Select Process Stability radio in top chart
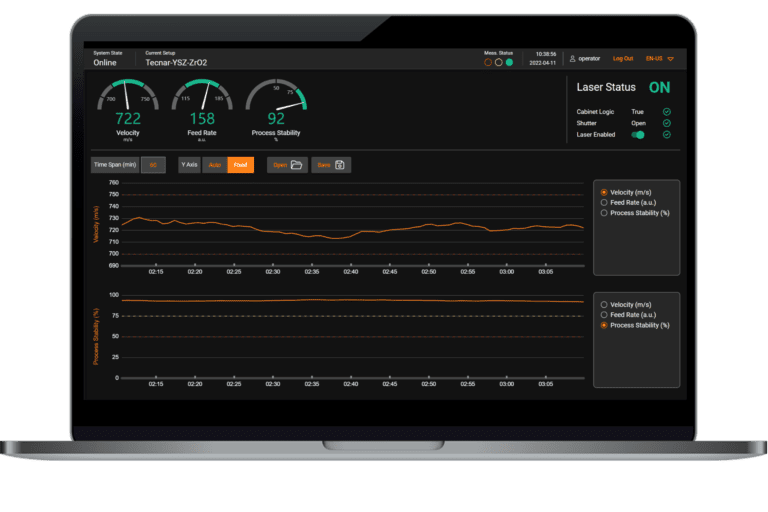The width and height of the screenshot is (768, 512). coord(604,213)
